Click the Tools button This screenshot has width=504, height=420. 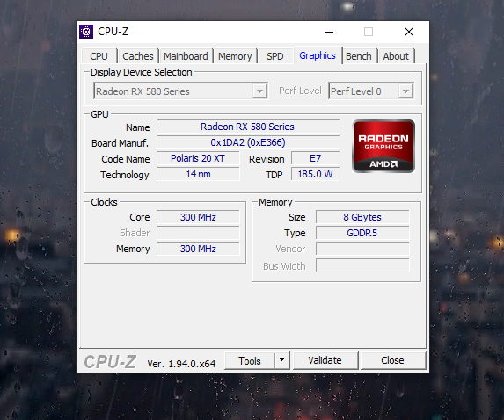[250, 360]
